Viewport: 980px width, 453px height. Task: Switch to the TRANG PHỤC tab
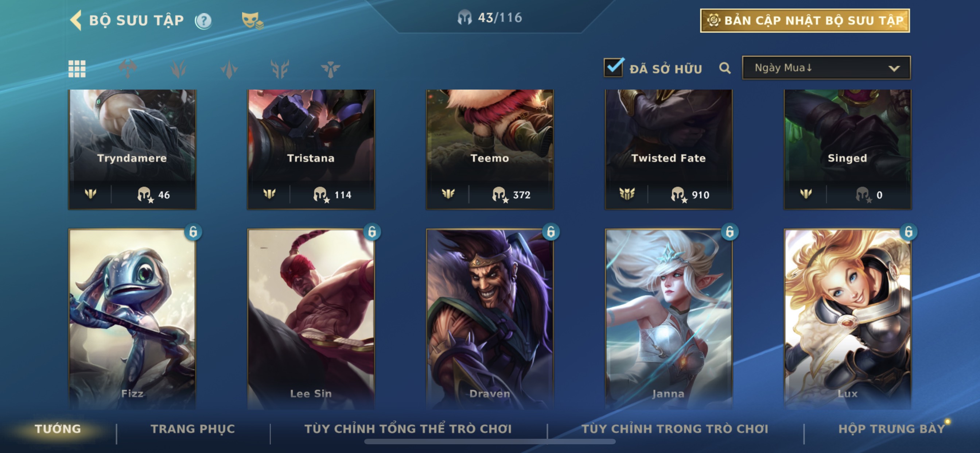pyautogui.click(x=193, y=429)
